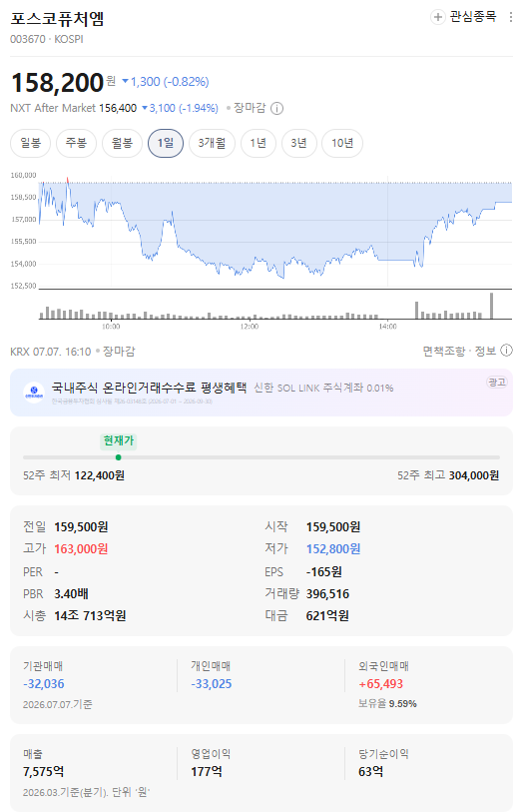
Task: Click 개인매매 value -33,025
Action: [x=212, y=684]
